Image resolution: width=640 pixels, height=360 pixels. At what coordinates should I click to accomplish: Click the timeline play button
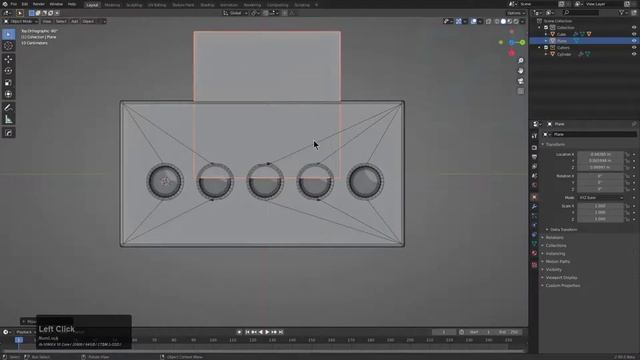267,332
